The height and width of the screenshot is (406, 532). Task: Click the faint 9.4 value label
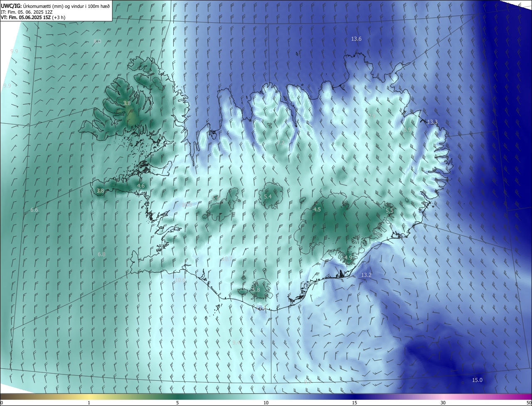[x=236, y=342]
